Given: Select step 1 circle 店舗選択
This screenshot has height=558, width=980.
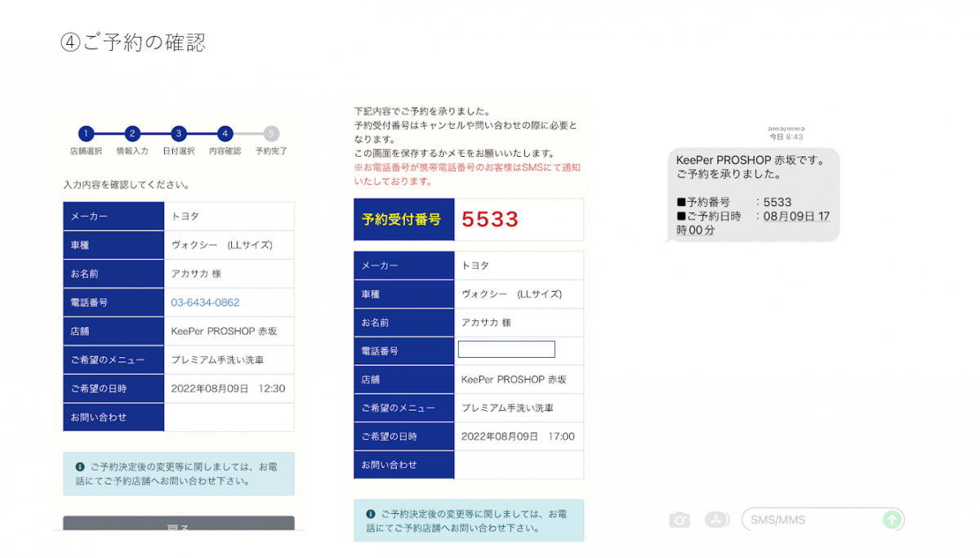Looking at the screenshot, I should pyautogui.click(x=86, y=134).
